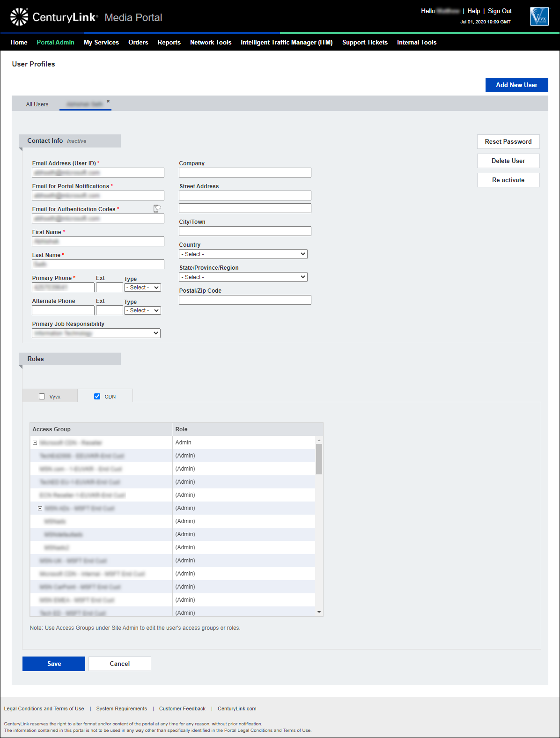Cancel the profile edits
The image size is (560, 738).
click(x=120, y=664)
